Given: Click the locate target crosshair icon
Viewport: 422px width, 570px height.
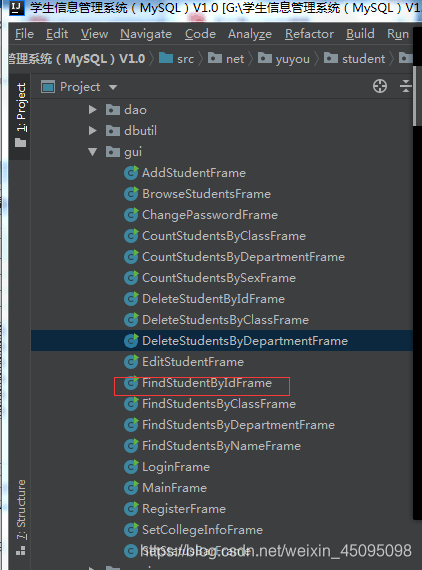Looking at the screenshot, I should 380,87.
